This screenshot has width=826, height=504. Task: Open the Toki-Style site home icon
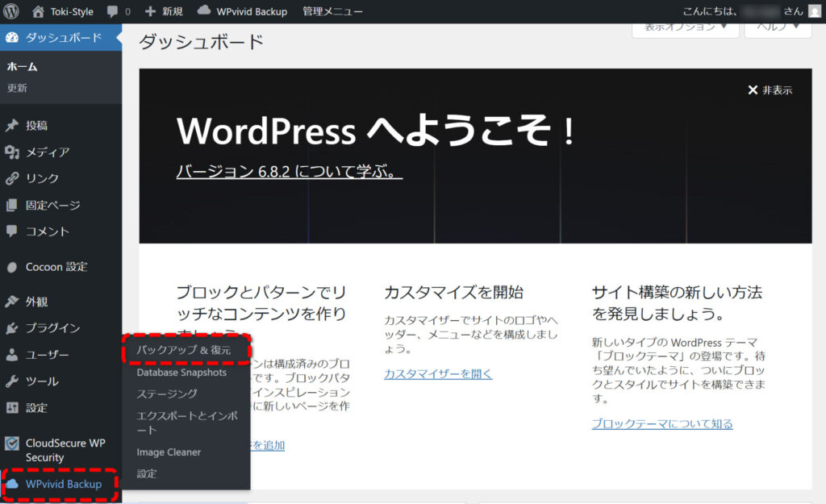38,11
